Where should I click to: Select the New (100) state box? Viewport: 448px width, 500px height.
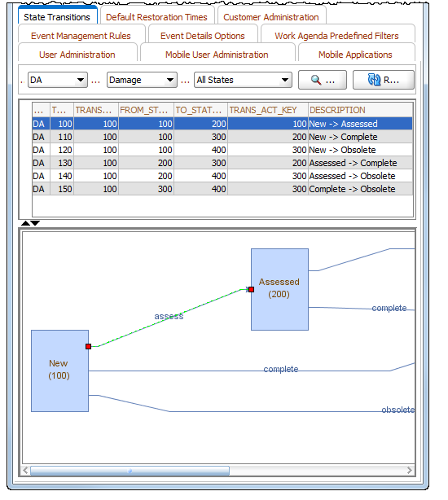click(x=59, y=371)
